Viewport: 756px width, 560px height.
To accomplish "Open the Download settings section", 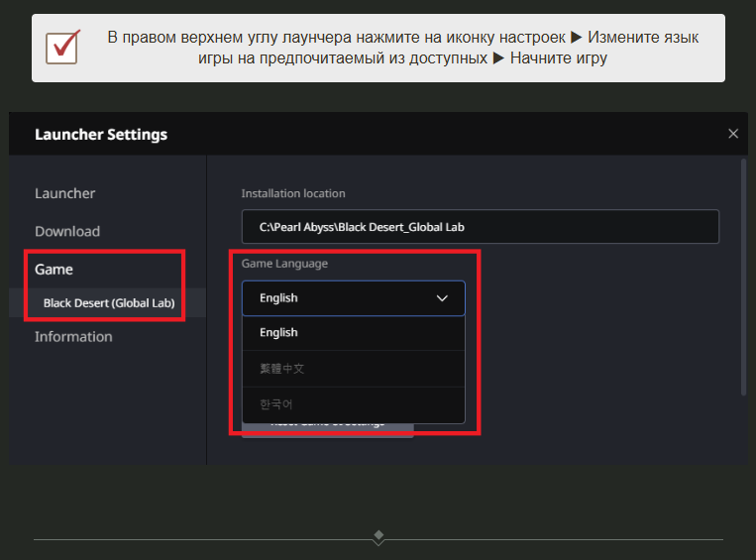I will pyautogui.click(x=67, y=232).
